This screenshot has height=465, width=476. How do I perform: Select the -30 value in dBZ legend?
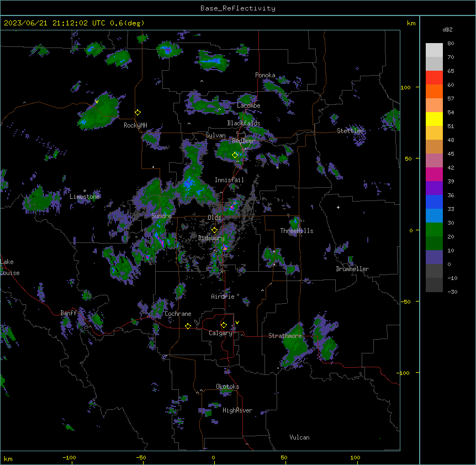point(452,292)
